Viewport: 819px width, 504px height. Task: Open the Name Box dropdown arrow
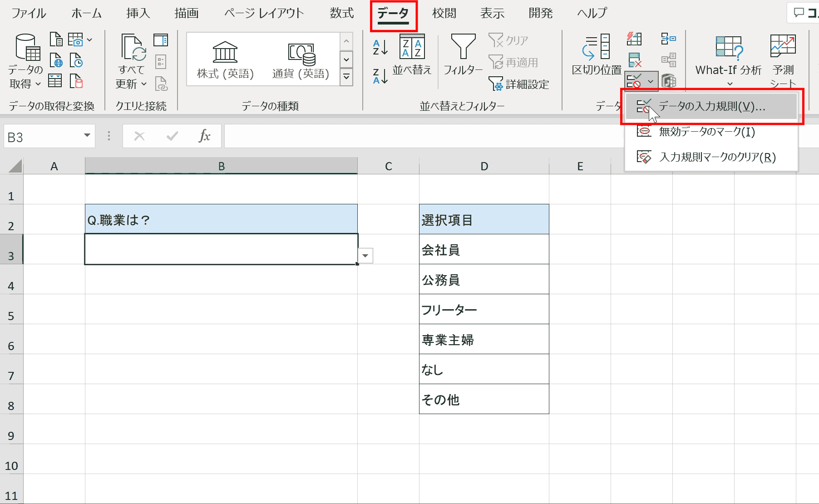[87, 136]
